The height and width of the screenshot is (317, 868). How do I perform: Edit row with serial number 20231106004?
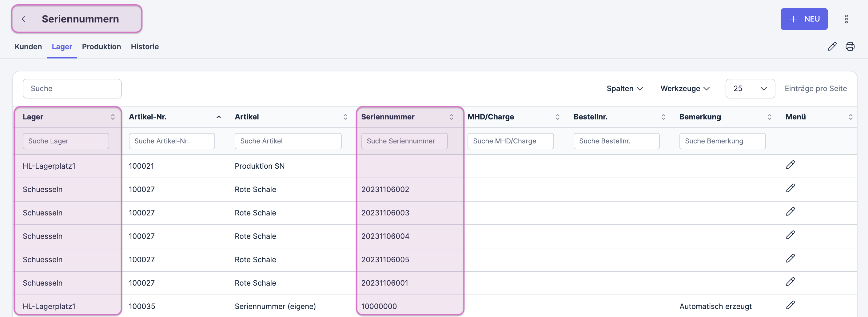(x=790, y=235)
